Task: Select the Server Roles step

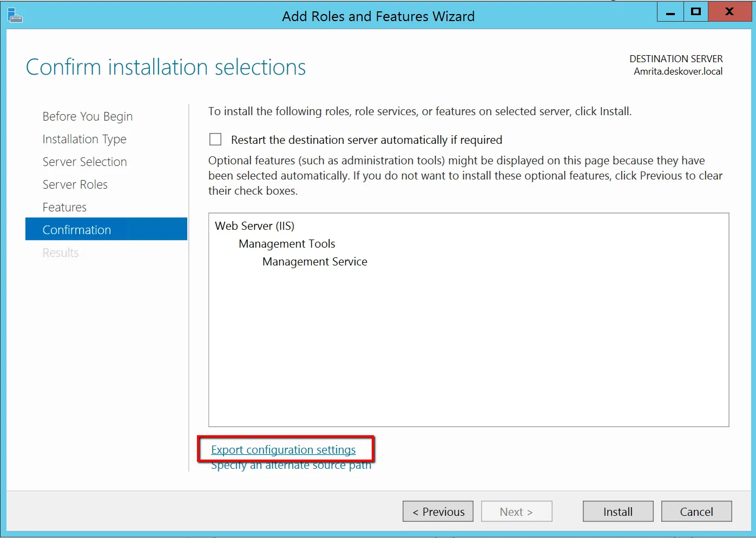Action: click(75, 184)
